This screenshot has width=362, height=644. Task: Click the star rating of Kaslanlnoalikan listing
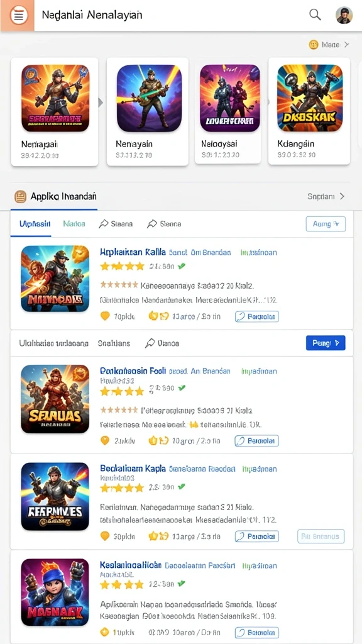tap(122, 584)
